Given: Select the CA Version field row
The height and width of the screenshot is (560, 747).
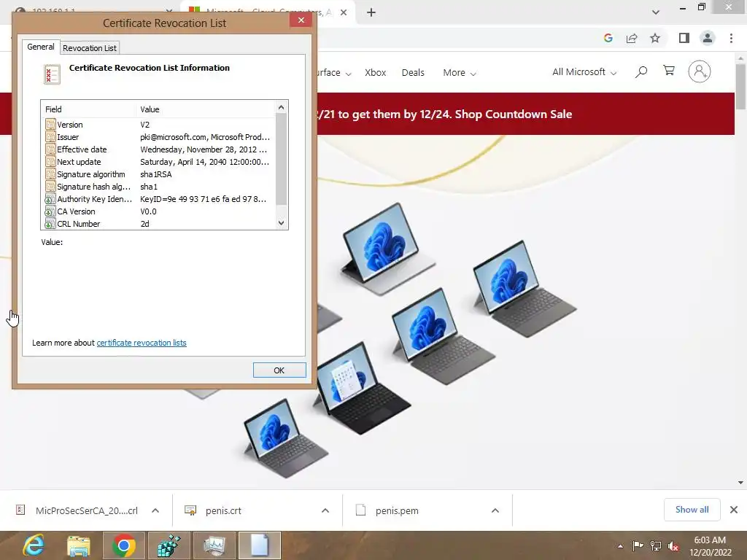Looking at the screenshot, I should 160,211.
